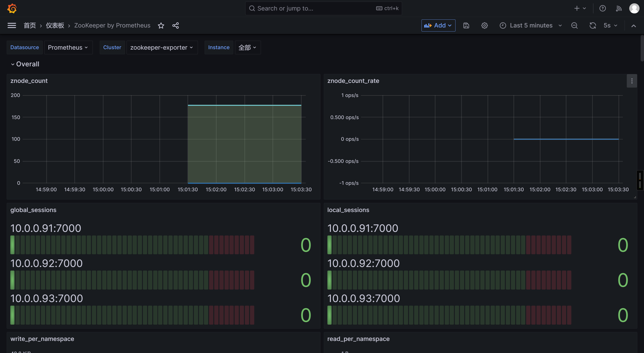Open 仪表板 breadcrumb link

(55, 25)
